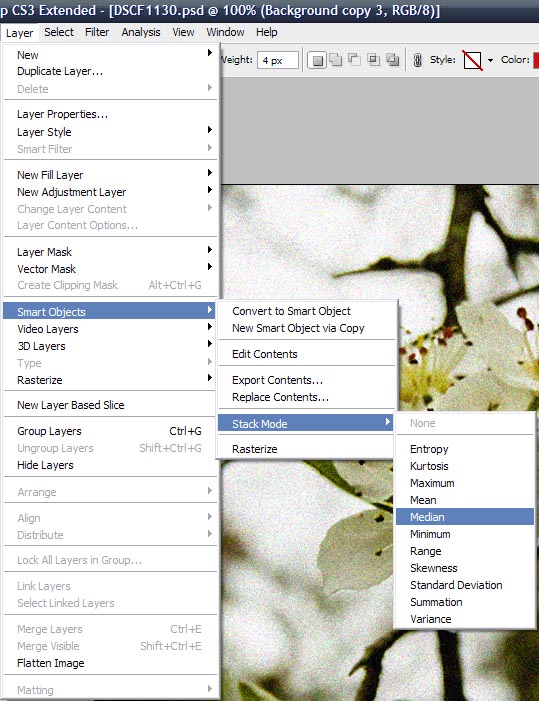Select Kurtosis stack mode
Image resolution: width=539 pixels, height=701 pixels.
tap(465, 466)
